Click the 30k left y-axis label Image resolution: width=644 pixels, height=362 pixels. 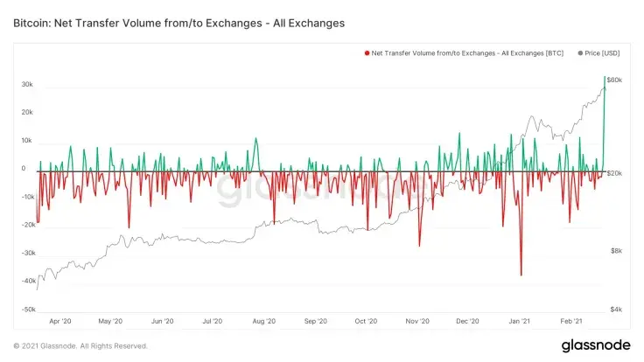tap(27, 85)
